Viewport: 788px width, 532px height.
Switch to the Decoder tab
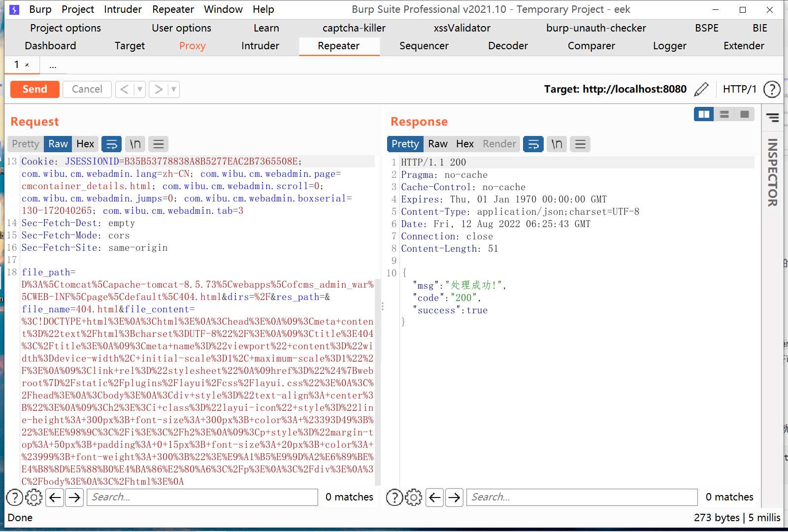click(508, 46)
